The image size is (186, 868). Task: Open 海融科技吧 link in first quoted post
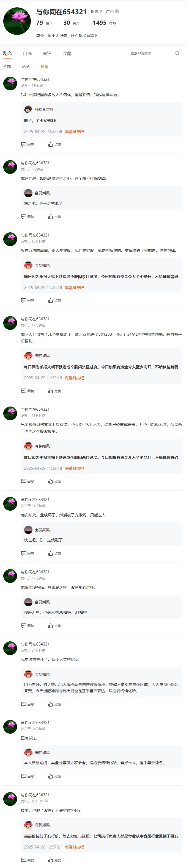pos(74,132)
